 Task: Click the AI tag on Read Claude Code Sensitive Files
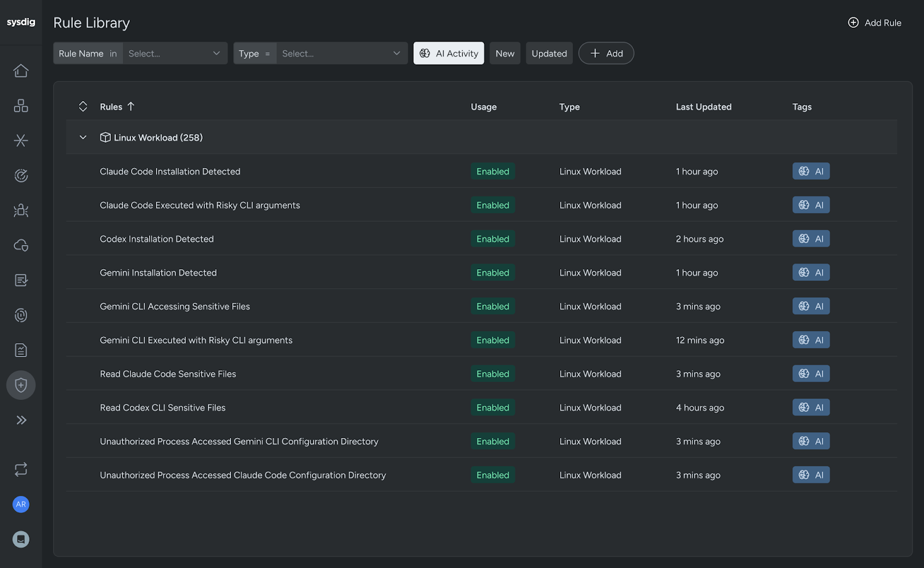pyautogui.click(x=811, y=374)
